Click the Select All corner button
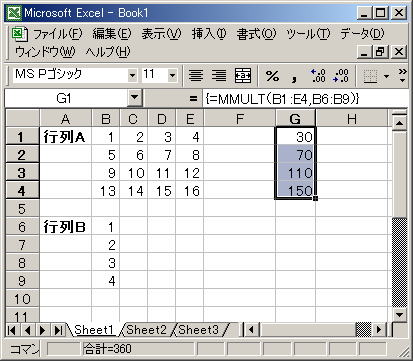The height and width of the screenshot is (361, 413). (22, 118)
